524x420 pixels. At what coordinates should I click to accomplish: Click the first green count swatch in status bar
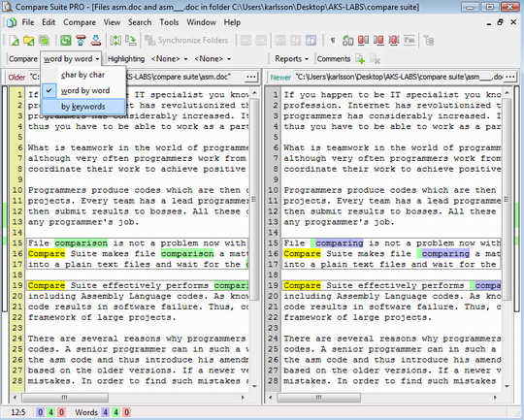tap(50, 412)
